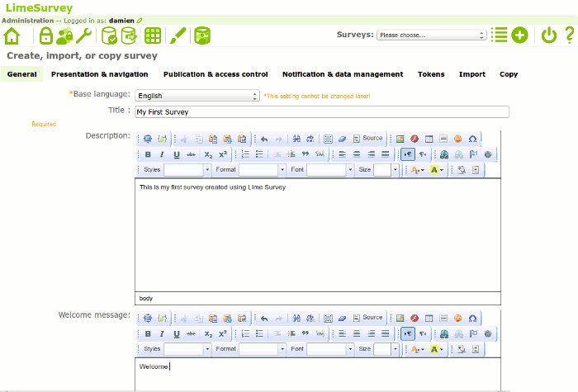
Task: Open the Surveys 'Please choose...' dropdown
Action: pyautogui.click(x=432, y=35)
